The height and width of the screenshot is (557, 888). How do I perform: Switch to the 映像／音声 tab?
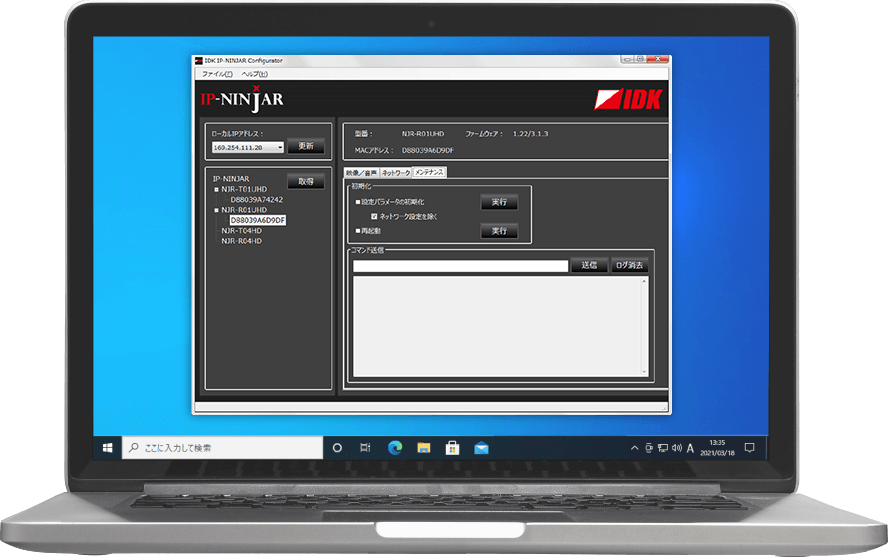click(x=360, y=172)
